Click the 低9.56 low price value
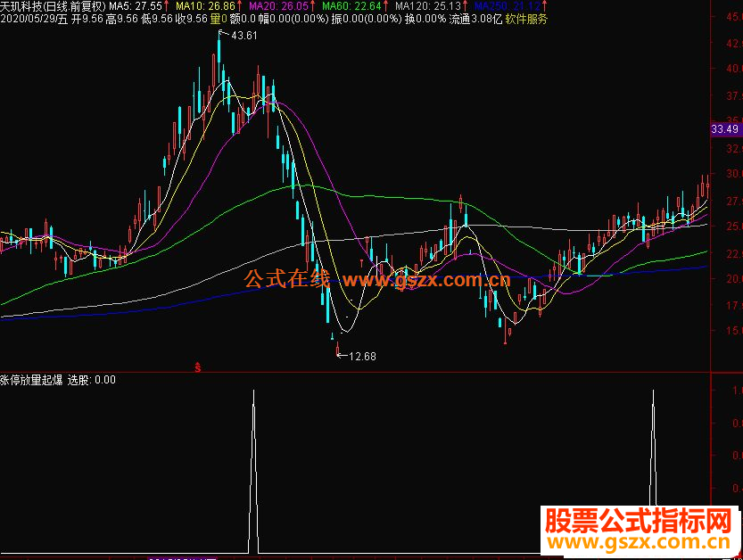 [x=157, y=19]
